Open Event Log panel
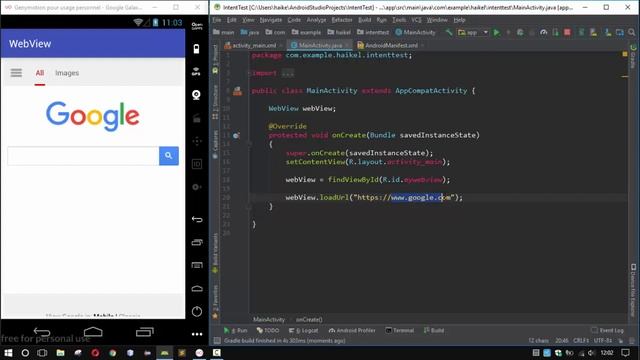The height and width of the screenshot is (360, 640). click(x=607, y=330)
